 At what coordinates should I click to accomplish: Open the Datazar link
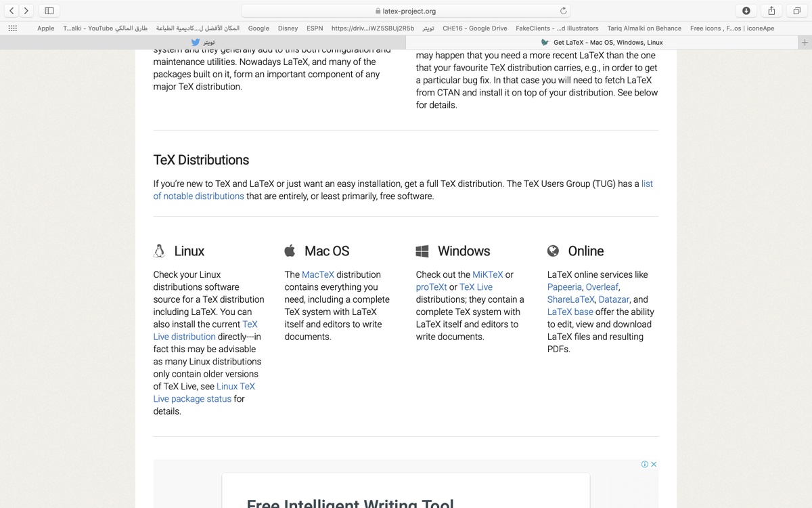pyautogui.click(x=614, y=299)
